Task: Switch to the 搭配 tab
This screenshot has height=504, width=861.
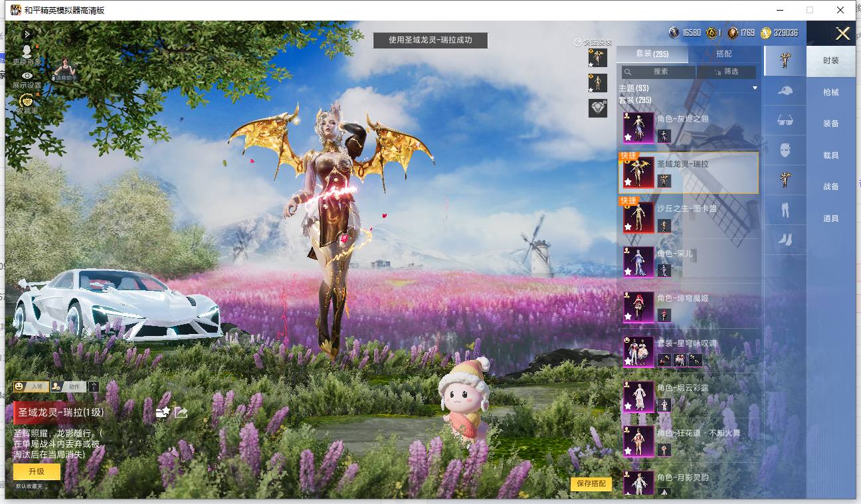Action: pyautogui.click(x=724, y=54)
